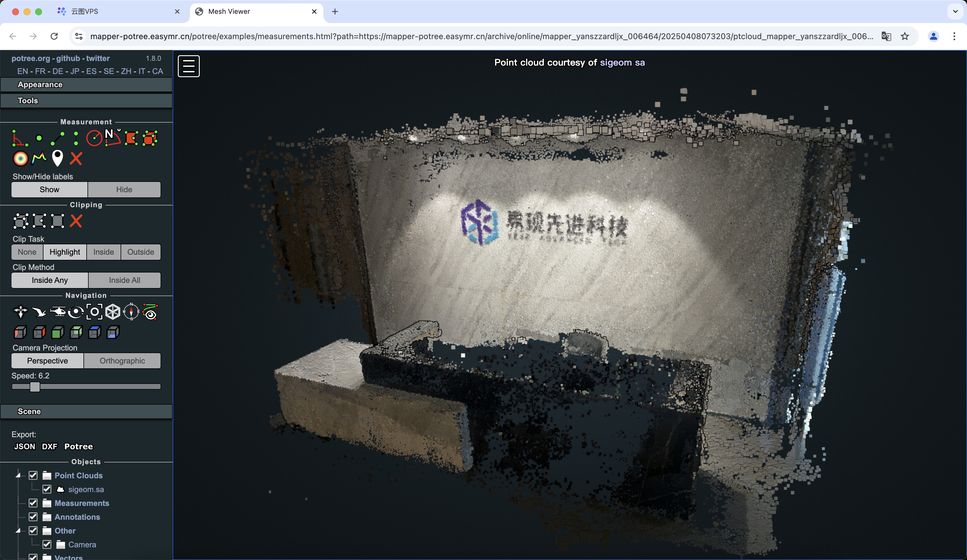967x560 pixels.
Task: Activate helicopter navigation control
Action: (x=58, y=312)
